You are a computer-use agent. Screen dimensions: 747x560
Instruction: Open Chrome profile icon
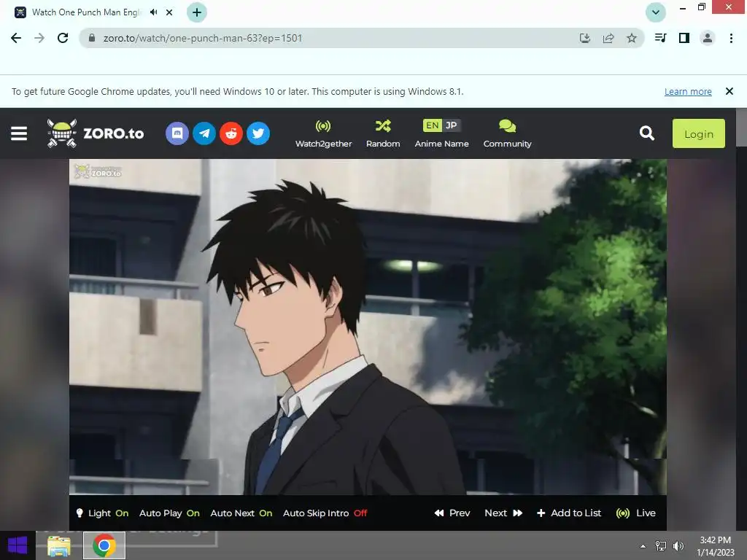[708, 38]
